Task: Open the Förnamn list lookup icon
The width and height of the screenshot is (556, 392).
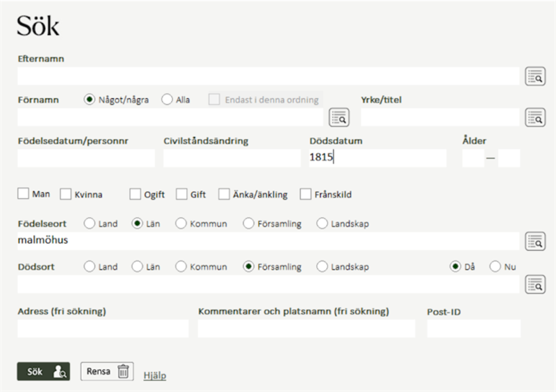Action: tap(338, 117)
